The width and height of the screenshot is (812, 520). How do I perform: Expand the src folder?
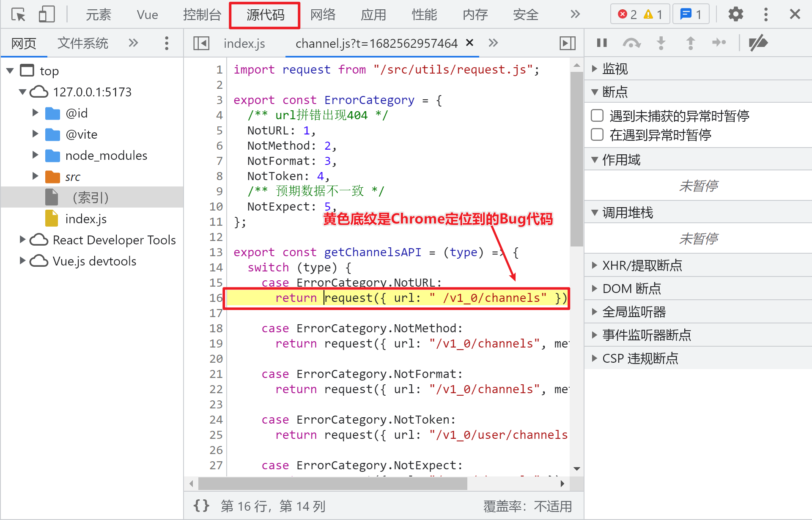point(35,176)
